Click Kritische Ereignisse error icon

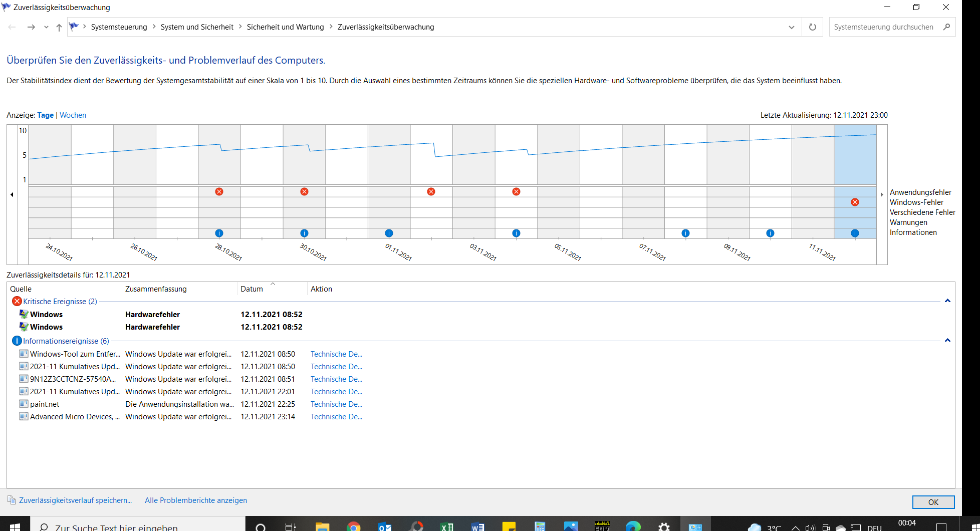[x=17, y=301]
